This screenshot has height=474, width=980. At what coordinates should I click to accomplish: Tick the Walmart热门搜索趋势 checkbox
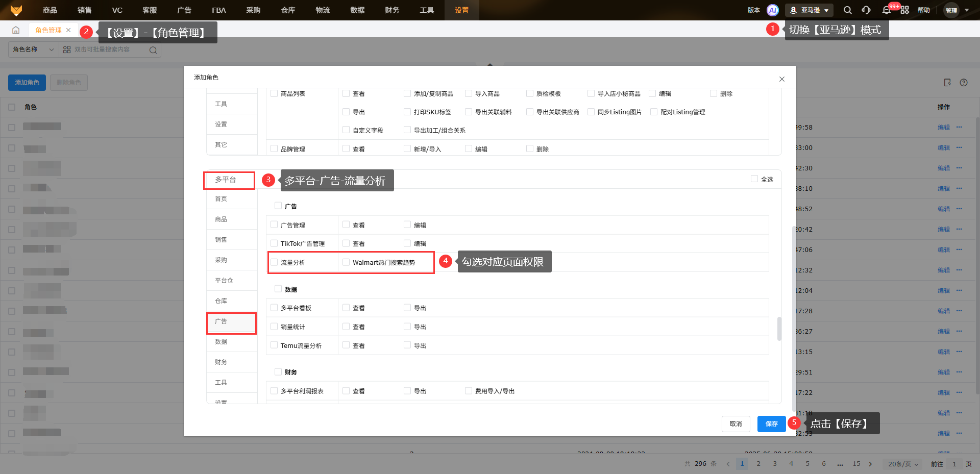point(346,262)
